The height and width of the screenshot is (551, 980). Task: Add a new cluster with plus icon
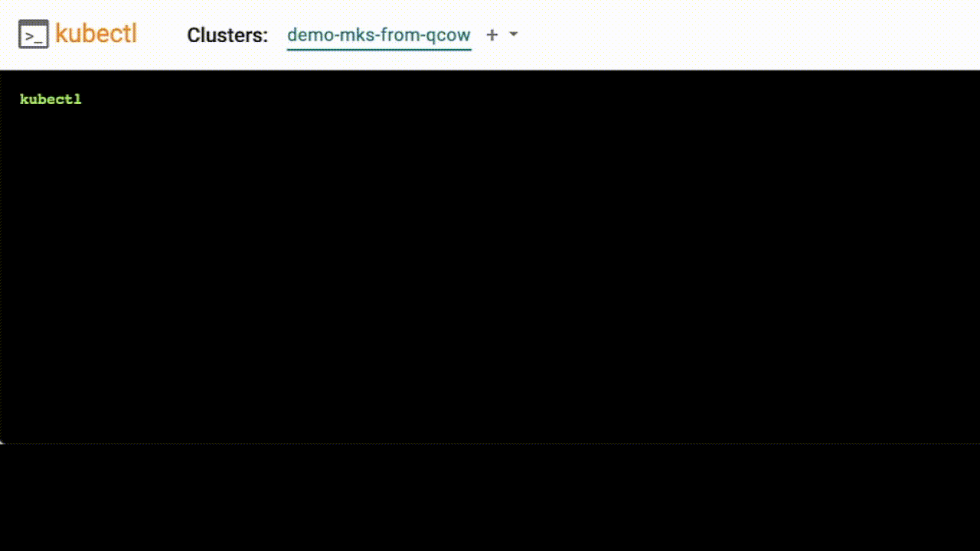coord(492,35)
